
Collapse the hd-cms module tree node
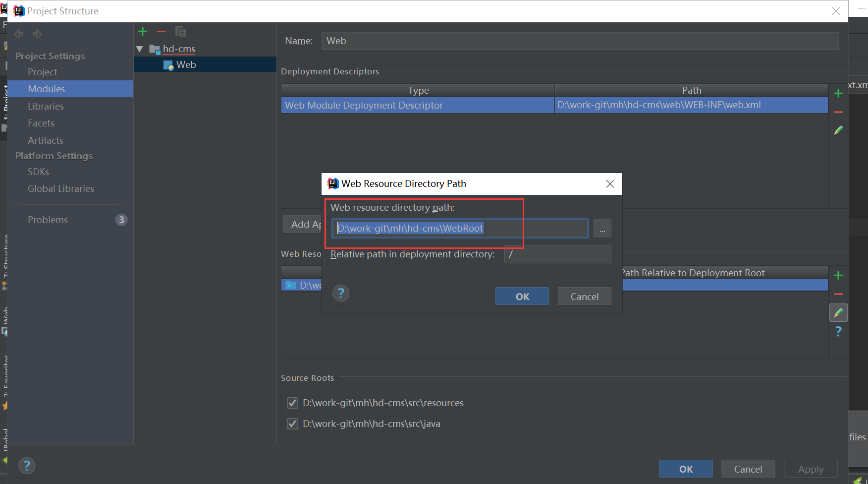tap(140, 49)
